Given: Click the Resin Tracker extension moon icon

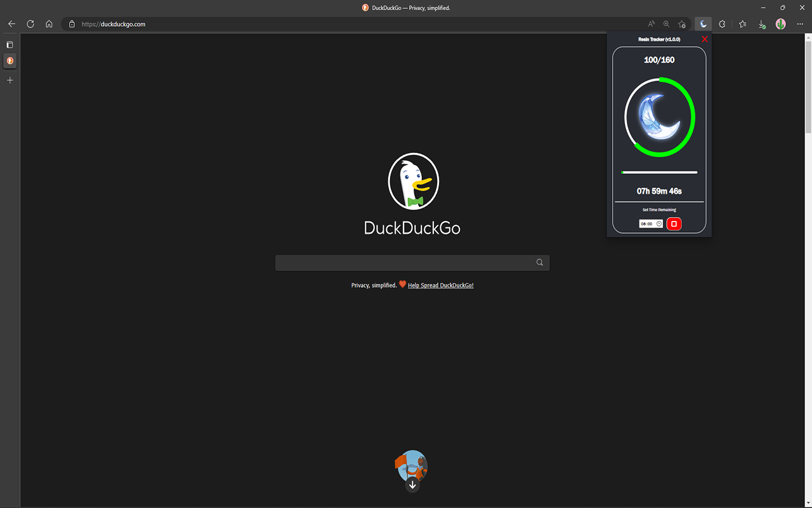Looking at the screenshot, I should coord(703,24).
